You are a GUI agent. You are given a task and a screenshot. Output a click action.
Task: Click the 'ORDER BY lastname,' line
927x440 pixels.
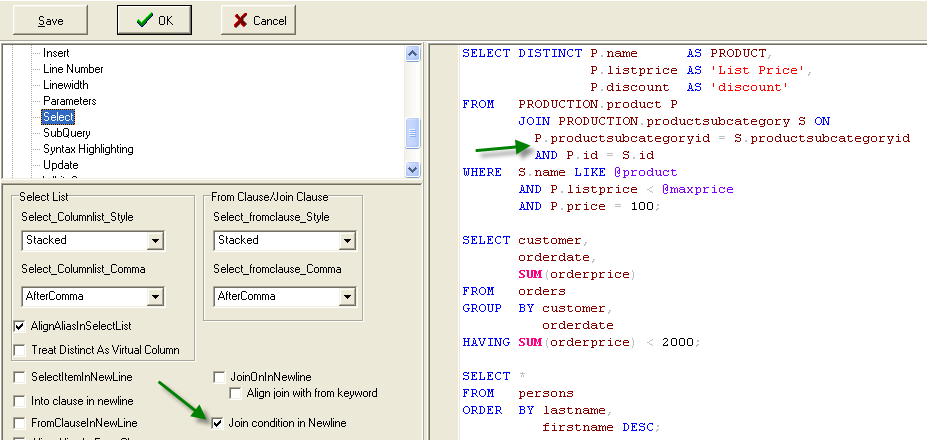pos(537,410)
